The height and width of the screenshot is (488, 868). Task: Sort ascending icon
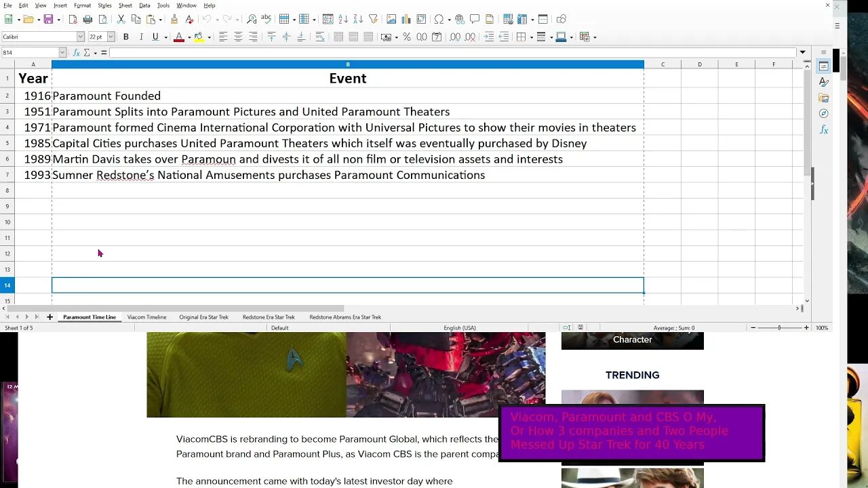343,19
